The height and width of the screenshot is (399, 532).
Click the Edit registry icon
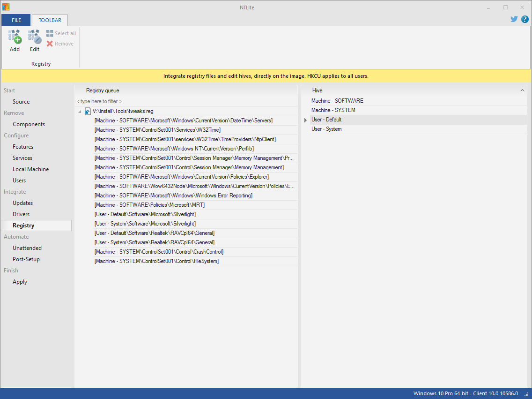[x=35, y=37]
